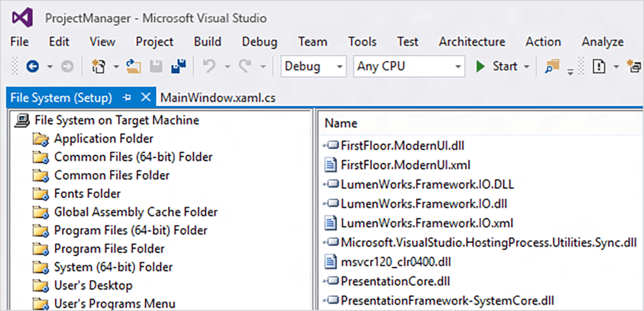The height and width of the screenshot is (311, 644).
Task: Click the Save All icon
Action: (x=179, y=66)
